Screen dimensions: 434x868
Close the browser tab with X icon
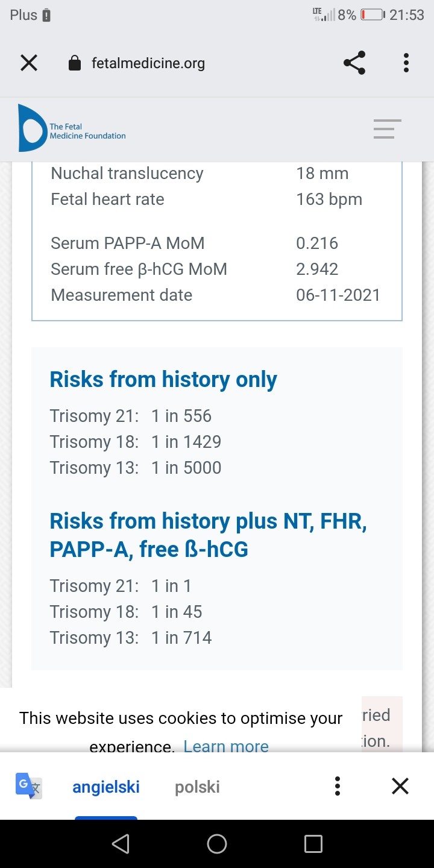pyautogui.click(x=29, y=63)
